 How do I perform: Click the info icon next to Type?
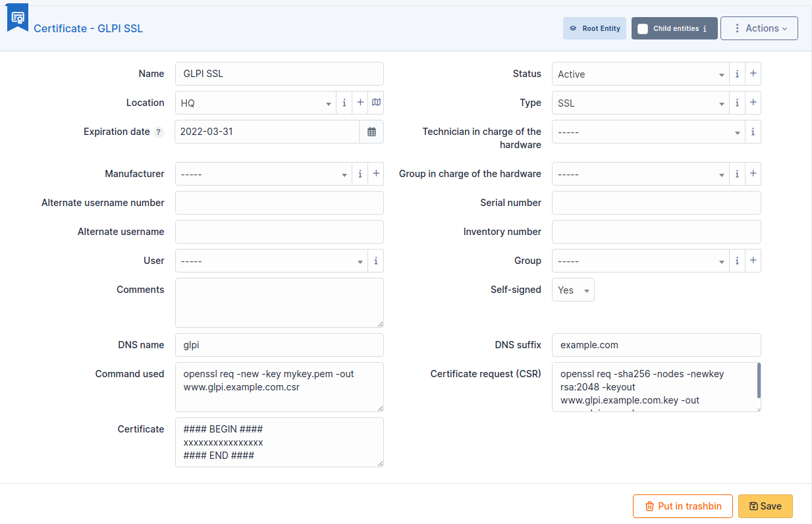coord(737,103)
